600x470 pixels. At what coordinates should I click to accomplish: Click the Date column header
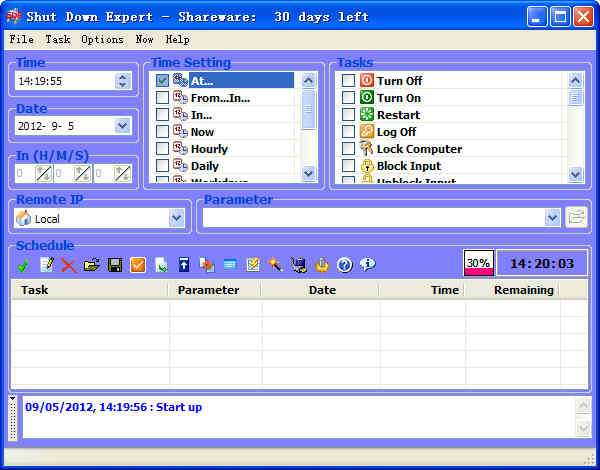coord(321,290)
